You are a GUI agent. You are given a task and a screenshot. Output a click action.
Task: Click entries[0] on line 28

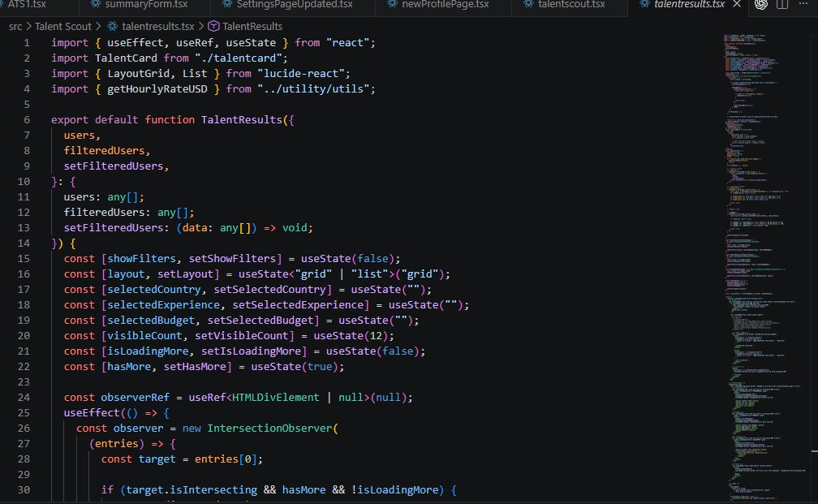coord(226,459)
